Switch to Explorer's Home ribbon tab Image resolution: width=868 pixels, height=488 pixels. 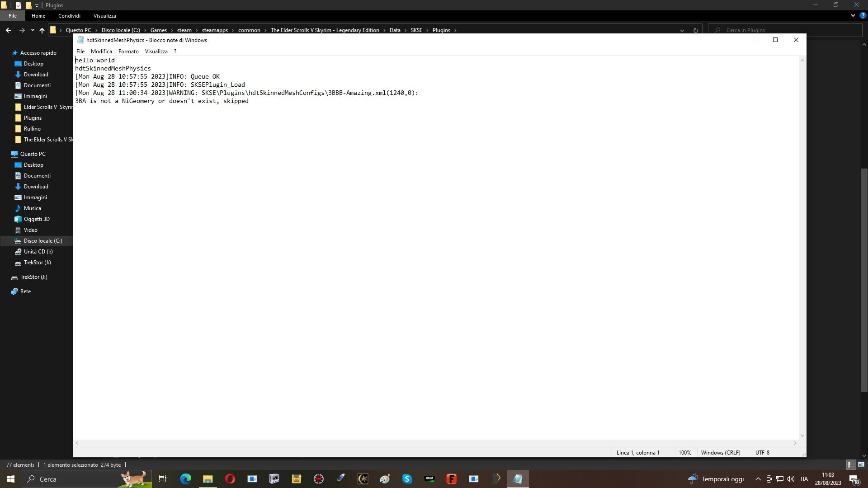38,16
